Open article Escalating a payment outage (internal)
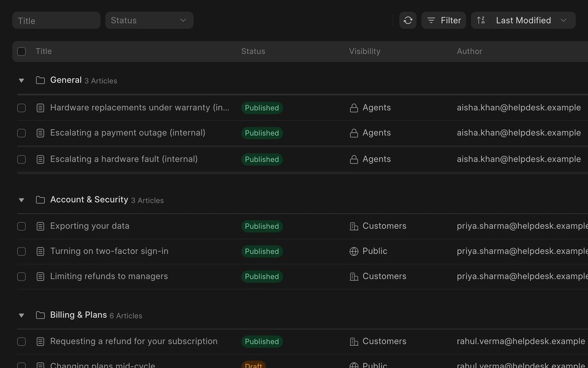 click(127, 133)
